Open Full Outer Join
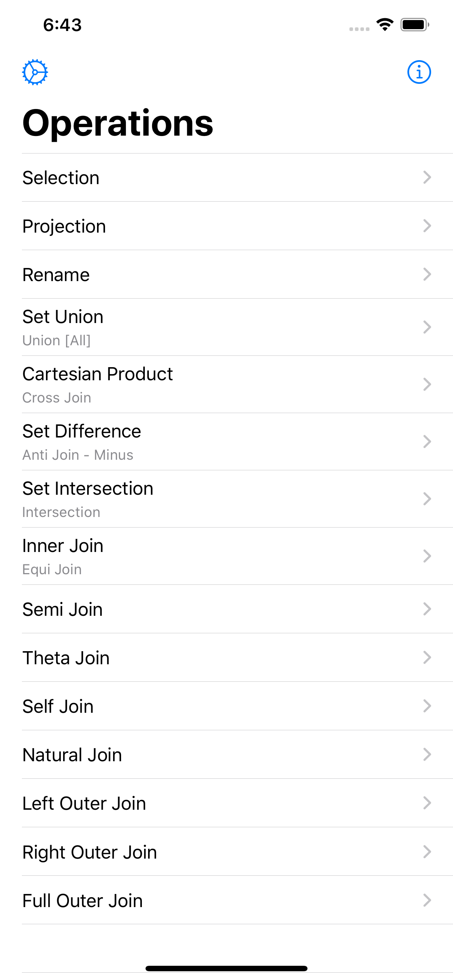453x980 pixels. [x=226, y=900]
